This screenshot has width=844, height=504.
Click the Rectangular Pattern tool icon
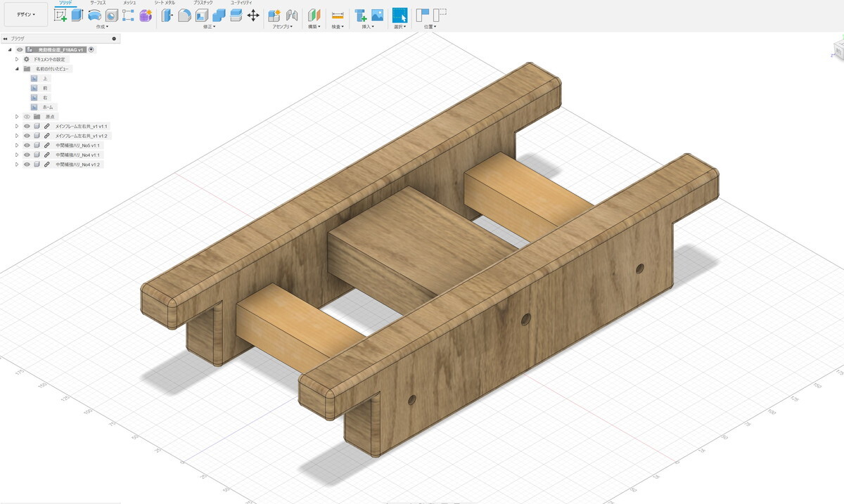tap(128, 15)
